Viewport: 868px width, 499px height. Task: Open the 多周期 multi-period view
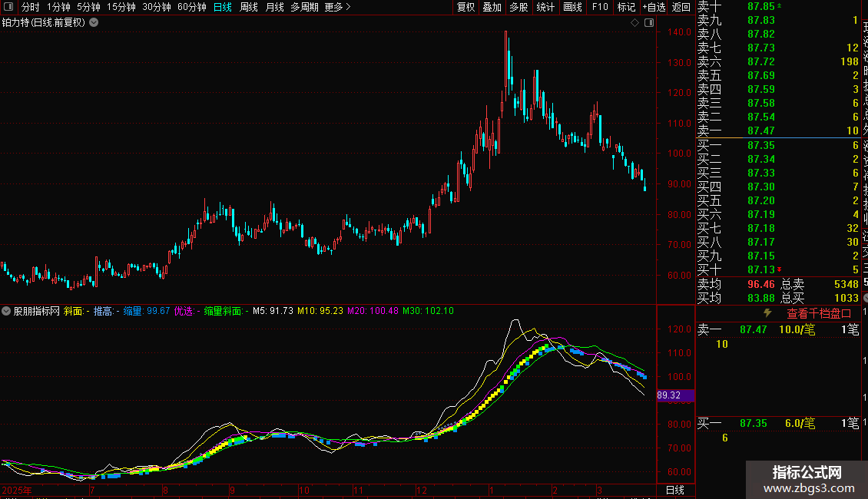pyautogui.click(x=304, y=7)
